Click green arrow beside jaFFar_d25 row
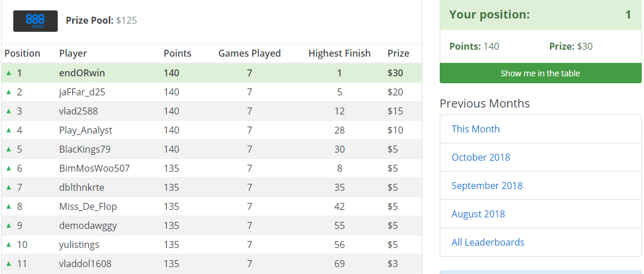The height and width of the screenshot is (274, 644). pos(9,92)
